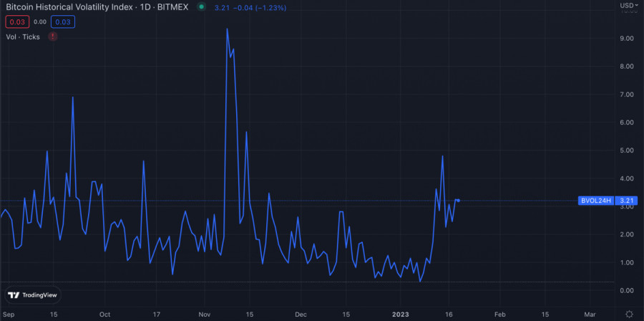
Task: Click the TradingView logo badge
Action: 32,295
